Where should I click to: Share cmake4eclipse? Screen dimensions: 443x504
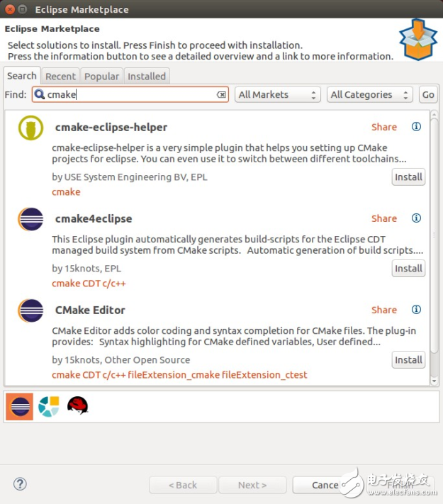coord(384,218)
